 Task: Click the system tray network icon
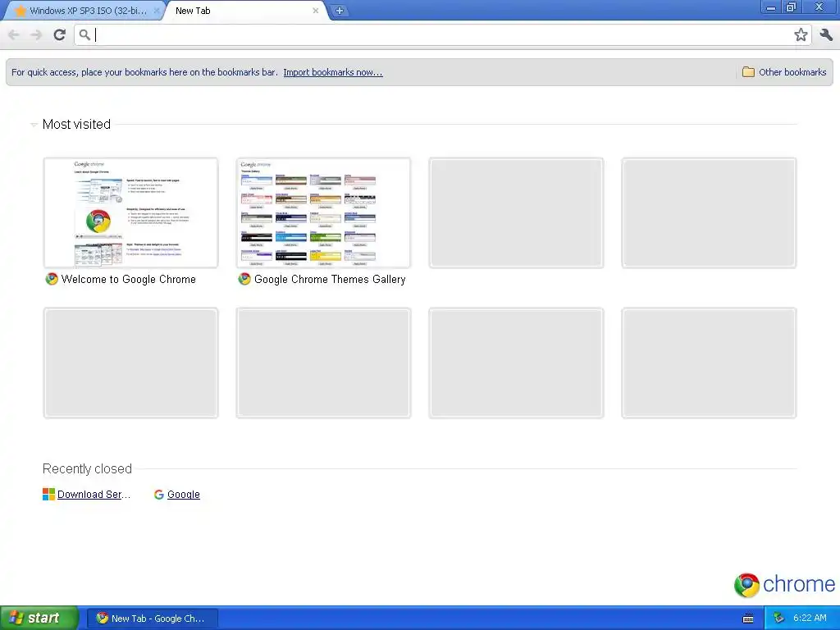(x=779, y=618)
